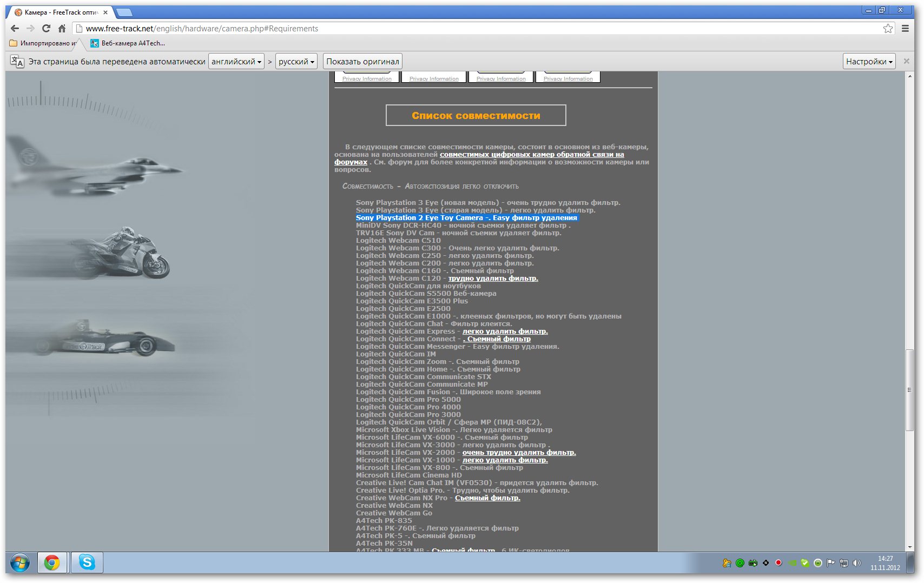Open the QuickCam Express легко удалить фильтр link
The image size is (924, 583).
pos(505,332)
